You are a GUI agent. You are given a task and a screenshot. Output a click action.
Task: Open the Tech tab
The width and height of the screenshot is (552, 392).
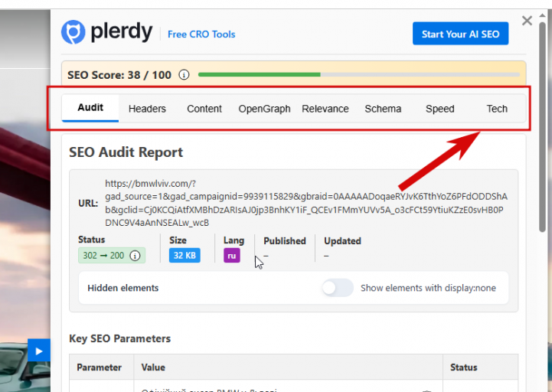click(x=497, y=109)
